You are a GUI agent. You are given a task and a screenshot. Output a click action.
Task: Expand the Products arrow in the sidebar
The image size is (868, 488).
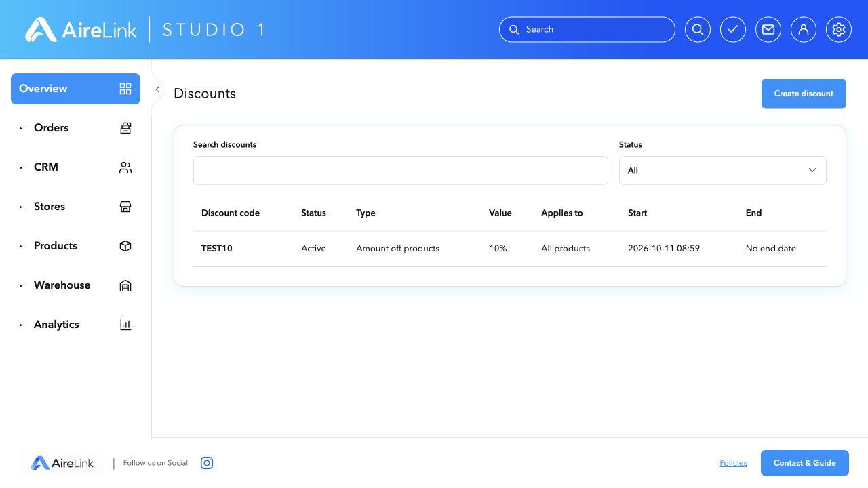coord(21,246)
